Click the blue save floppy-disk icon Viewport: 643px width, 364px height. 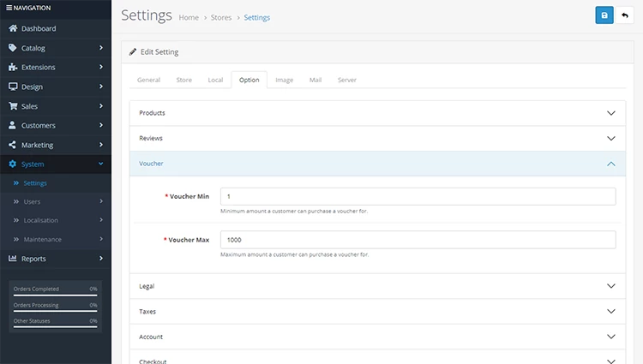[604, 15]
